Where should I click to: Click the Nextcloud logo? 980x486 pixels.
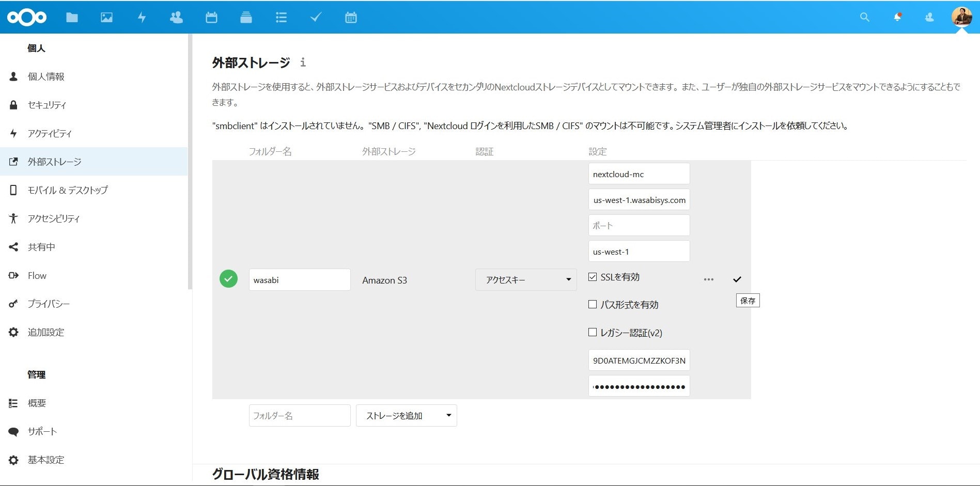(27, 18)
